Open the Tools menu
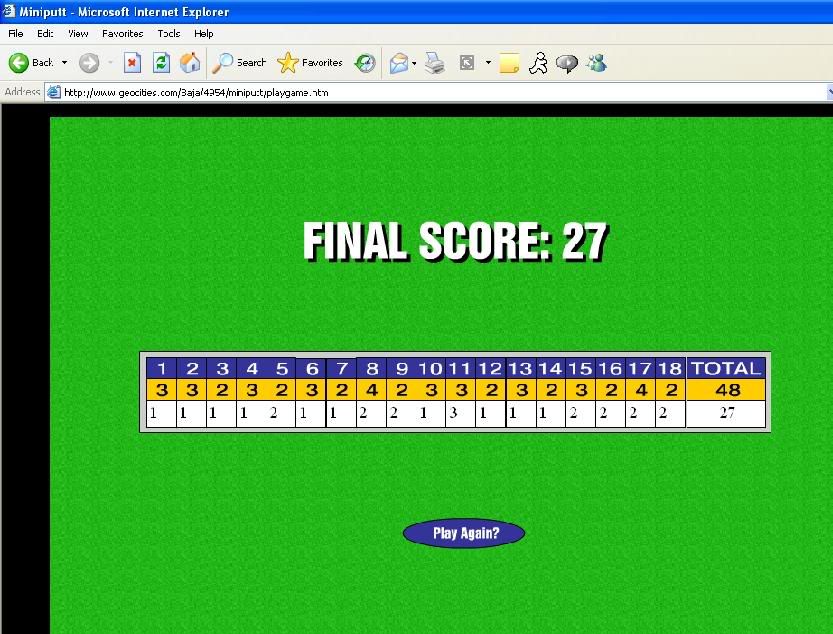The image size is (833, 634). click(168, 33)
